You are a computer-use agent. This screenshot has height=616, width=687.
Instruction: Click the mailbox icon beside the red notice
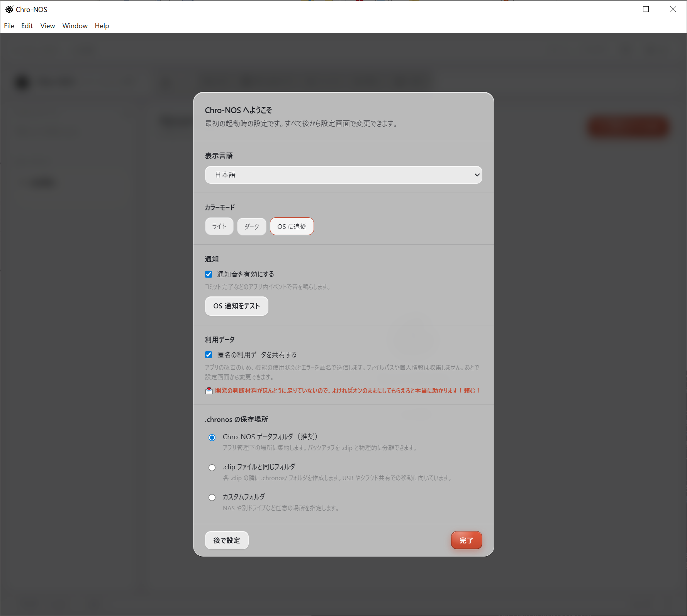tap(209, 391)
